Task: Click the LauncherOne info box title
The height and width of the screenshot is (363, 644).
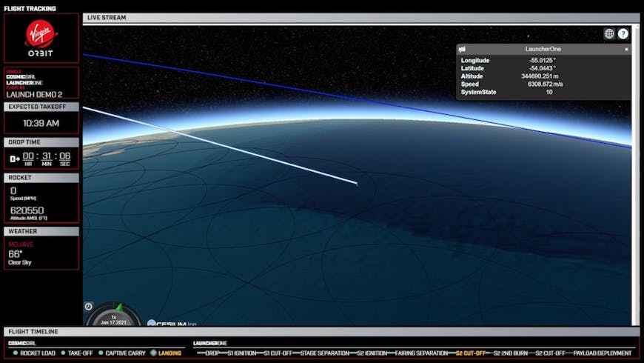Action: coord(543,50)
